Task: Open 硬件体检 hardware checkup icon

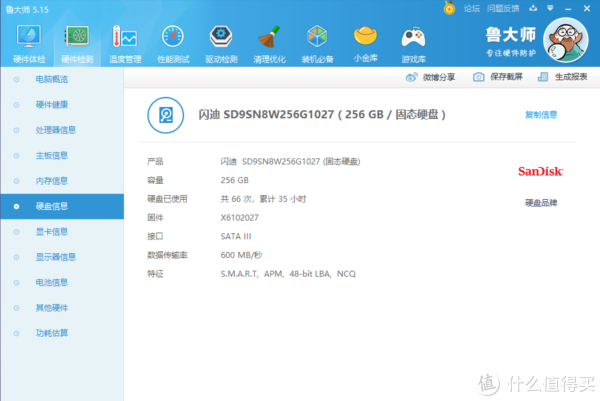Action: (x=29, y=37)
